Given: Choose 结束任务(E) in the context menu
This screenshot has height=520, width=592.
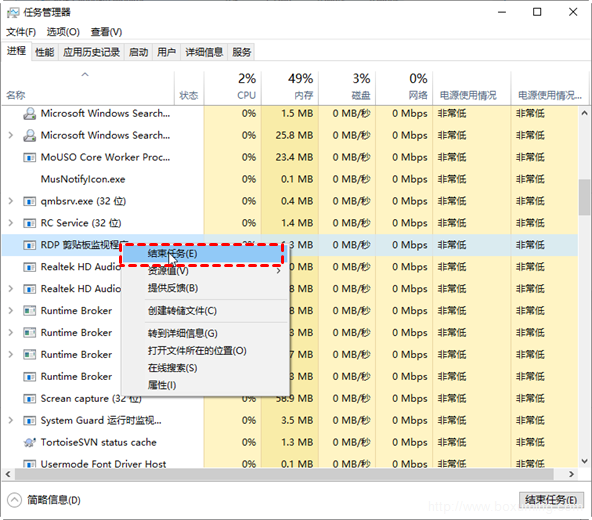Looking at the screenshot, I should pos(204,254).
